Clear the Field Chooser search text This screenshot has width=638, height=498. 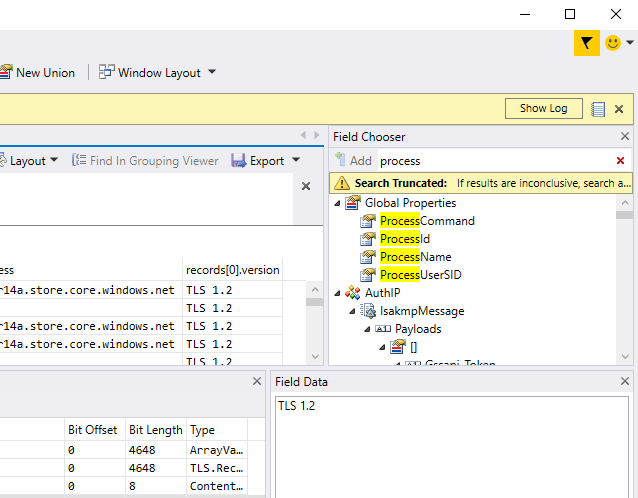click(x=621, y=161)
